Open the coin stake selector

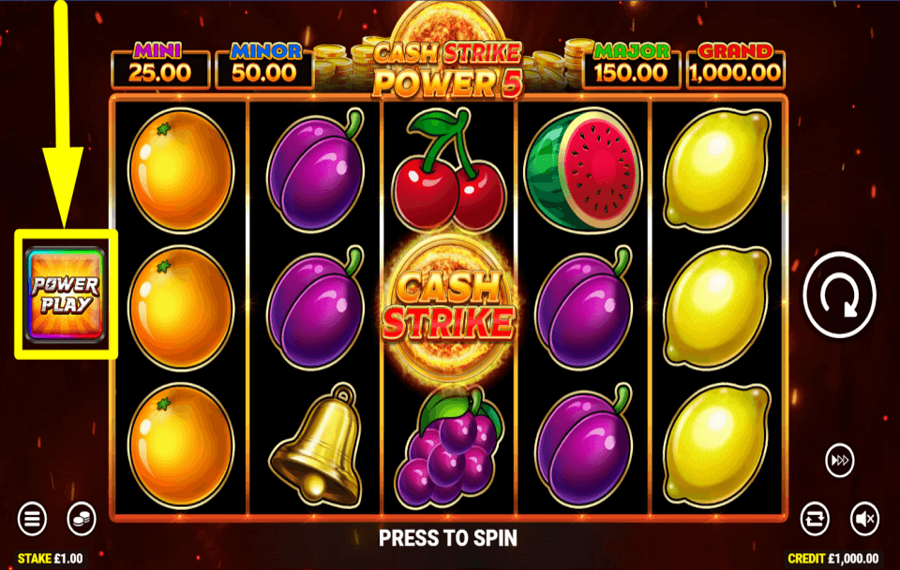tap(82, 519)
